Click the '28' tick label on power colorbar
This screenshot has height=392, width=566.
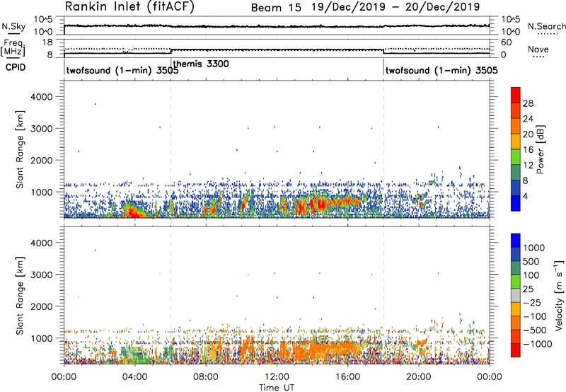(528, 103)
